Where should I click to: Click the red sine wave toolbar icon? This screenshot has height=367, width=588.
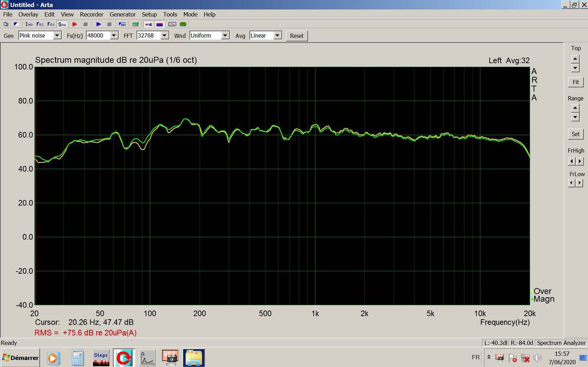[172, 24]
